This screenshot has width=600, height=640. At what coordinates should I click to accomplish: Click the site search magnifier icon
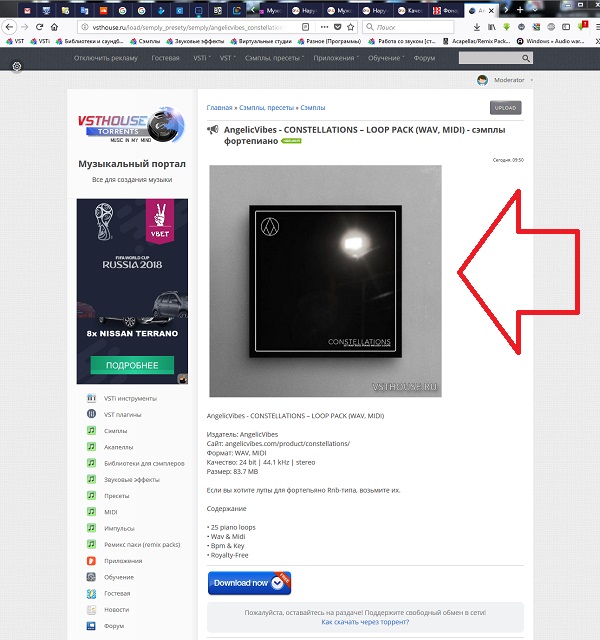tap(526, 58)
